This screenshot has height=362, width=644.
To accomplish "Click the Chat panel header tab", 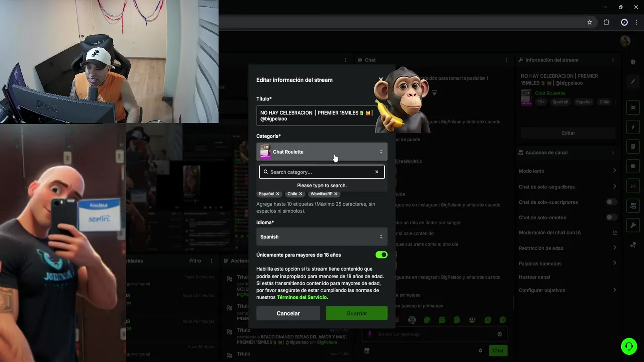I will click(367, 60).
